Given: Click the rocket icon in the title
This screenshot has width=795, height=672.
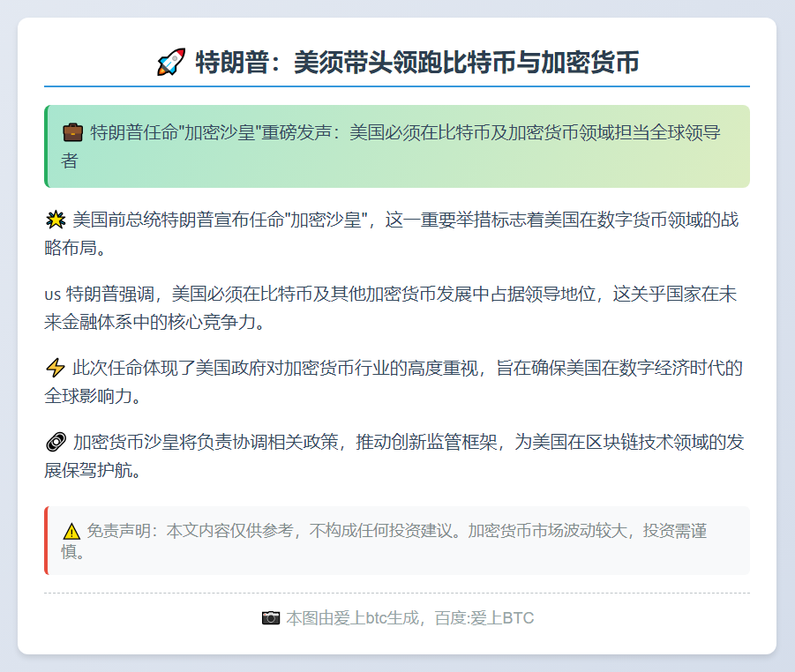Looking at the screenshot, I should point(172,60).
